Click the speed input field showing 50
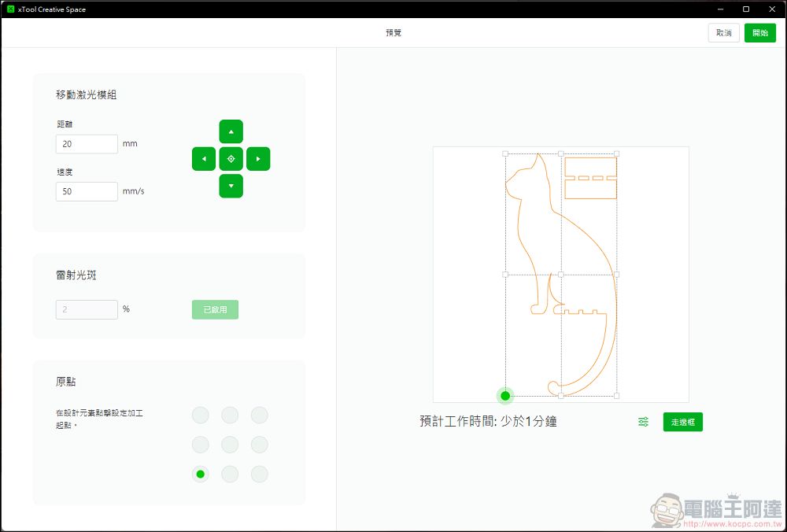This screenshot has width=787, height=532. tap(87, 191)
